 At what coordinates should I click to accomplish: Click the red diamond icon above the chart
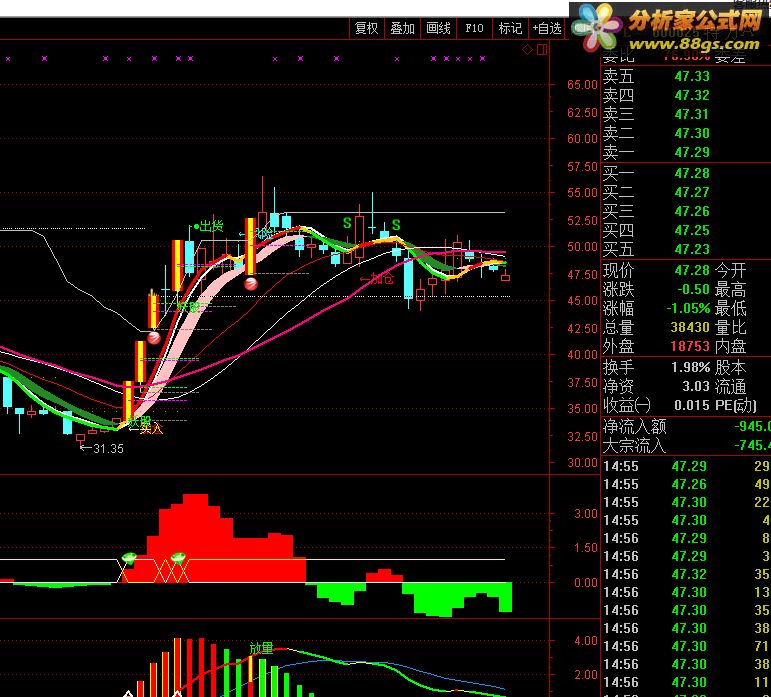click(x=528, y=49)
